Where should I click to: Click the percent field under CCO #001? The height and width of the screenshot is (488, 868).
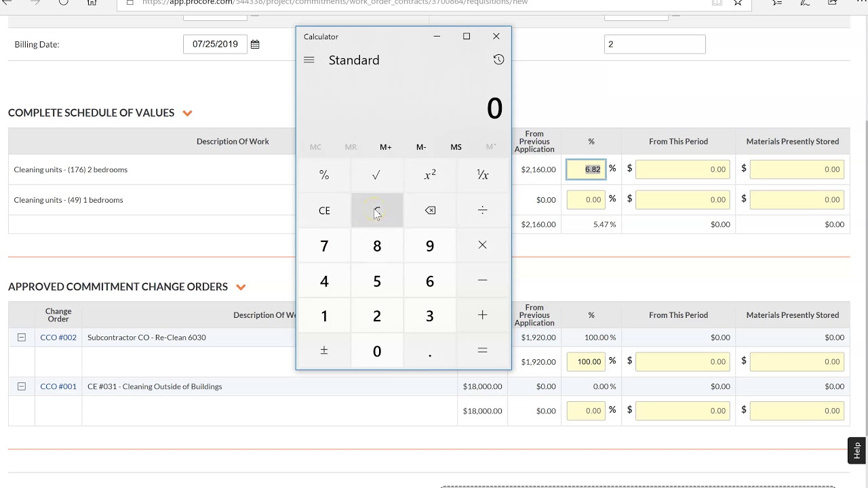(586, 410)
